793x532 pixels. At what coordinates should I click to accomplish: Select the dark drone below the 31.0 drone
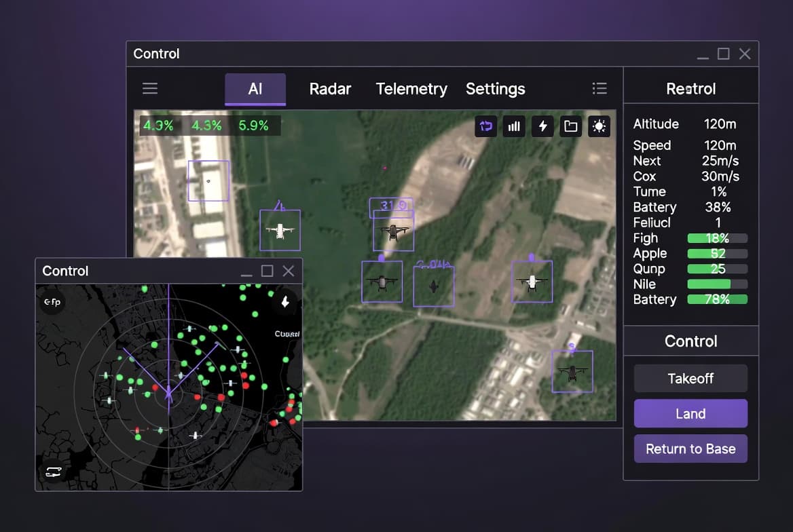point(382,282)
